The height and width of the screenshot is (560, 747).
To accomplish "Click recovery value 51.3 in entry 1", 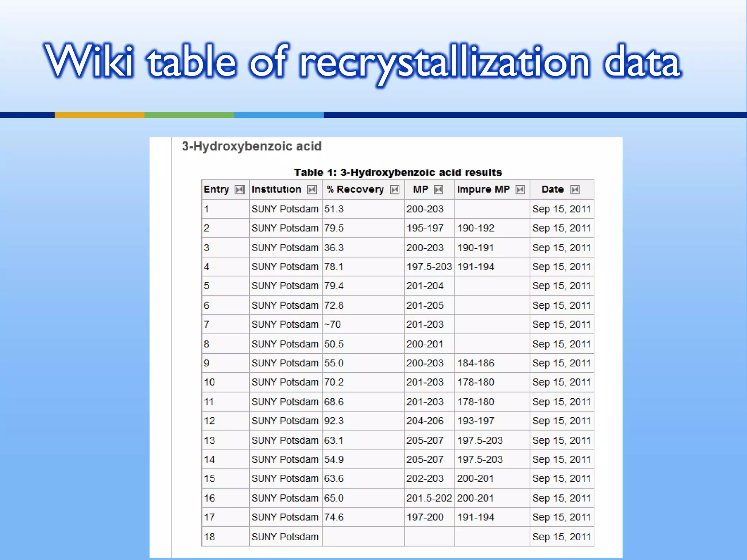I will tap(334, 209).
